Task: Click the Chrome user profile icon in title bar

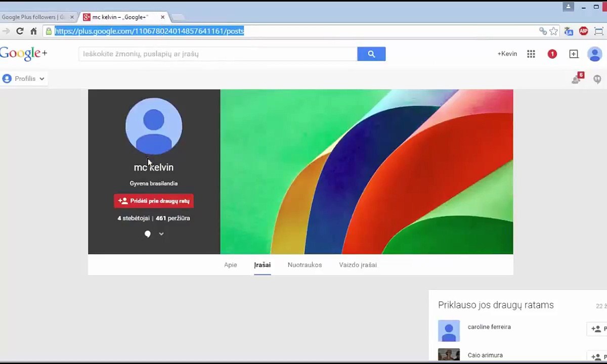Action: tap(568, 7)
